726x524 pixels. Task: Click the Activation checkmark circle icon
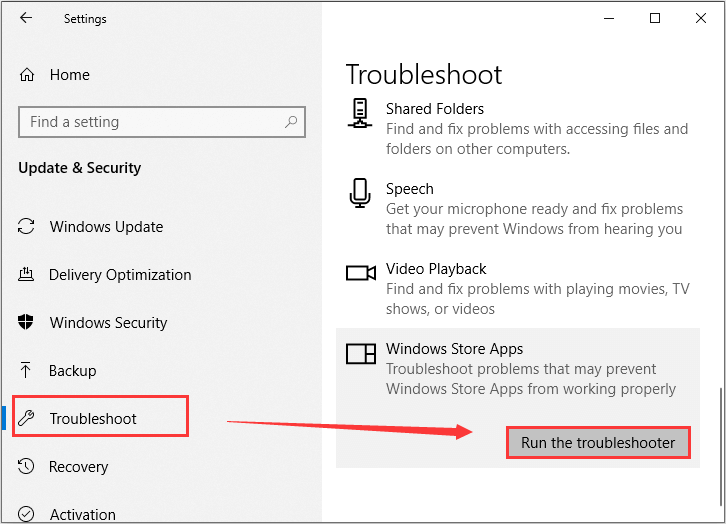[x=26, y=514]
